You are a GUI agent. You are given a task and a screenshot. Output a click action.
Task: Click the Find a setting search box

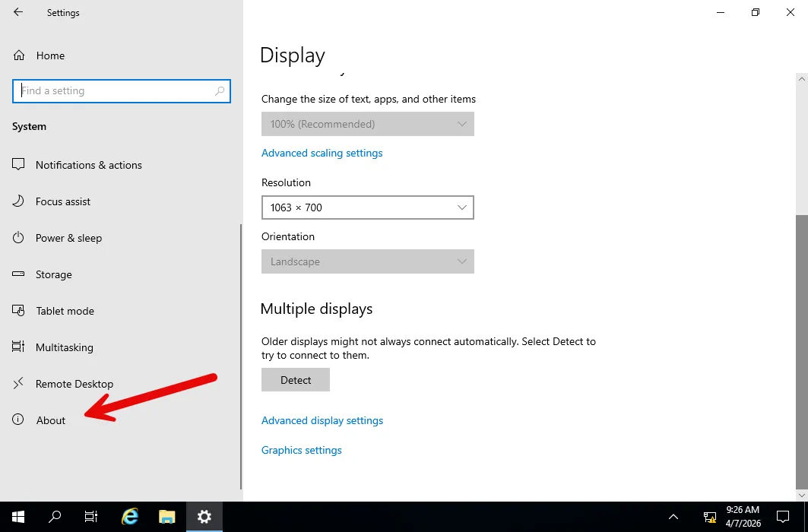click(114, 91)
